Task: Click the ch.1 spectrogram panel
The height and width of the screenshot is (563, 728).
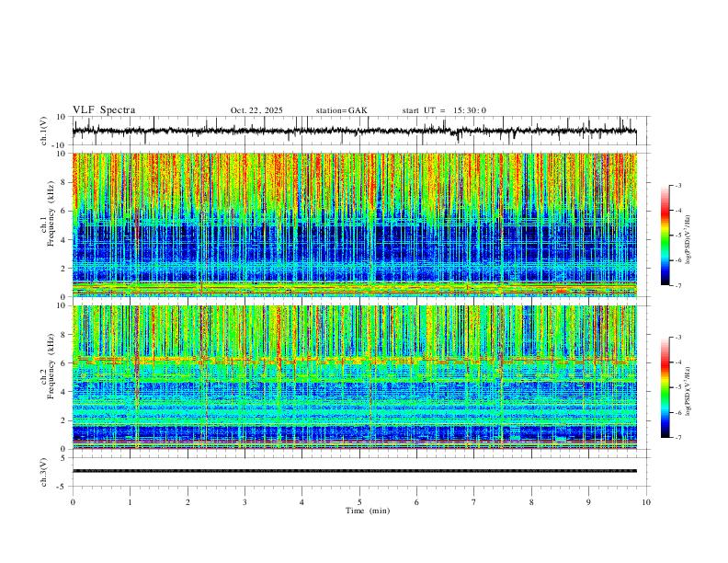Action: 355,224
